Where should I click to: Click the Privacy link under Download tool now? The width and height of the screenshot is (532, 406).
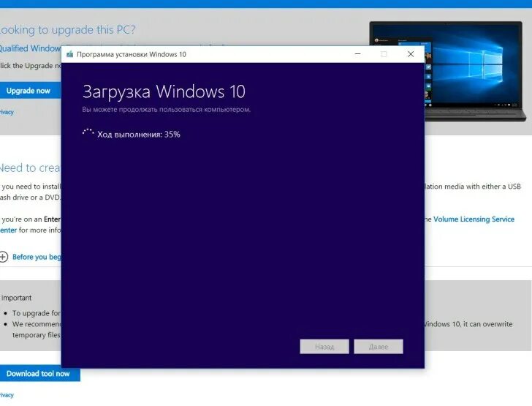[7, 395]
